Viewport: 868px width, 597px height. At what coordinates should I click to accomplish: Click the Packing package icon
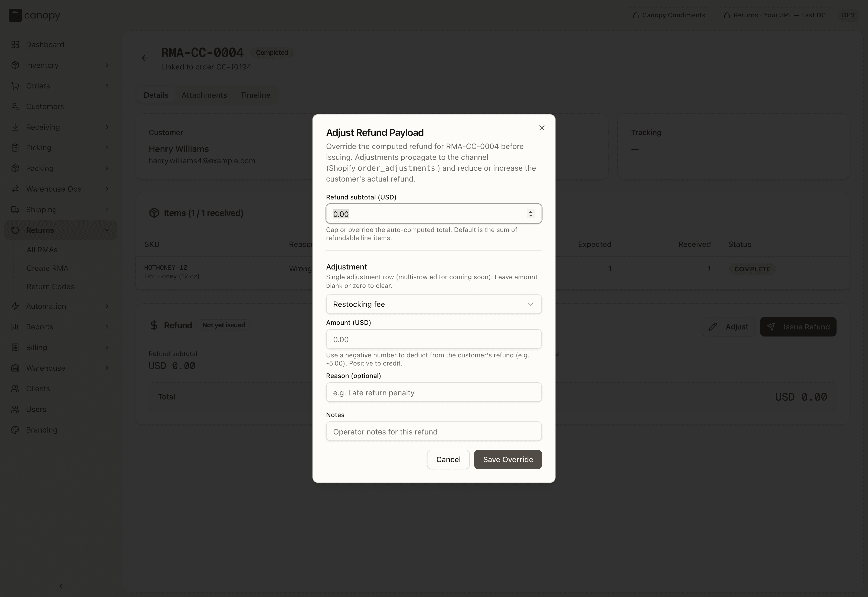click(15, 168)
